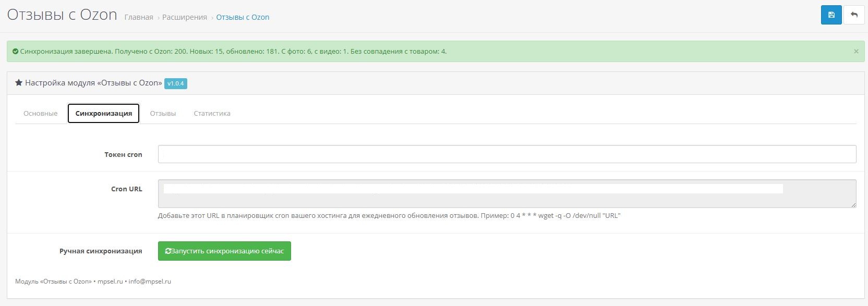
Task: Open the Расширения breadcrumb link
Action: pyautogui.click(x=185, y=17)
